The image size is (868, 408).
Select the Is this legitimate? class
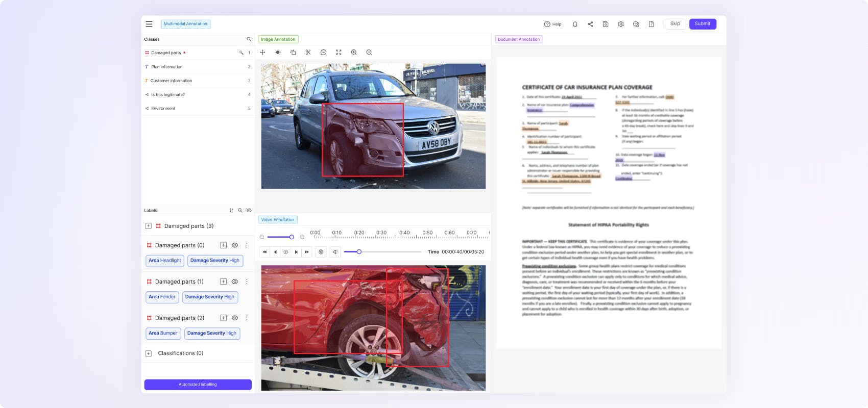168,94
